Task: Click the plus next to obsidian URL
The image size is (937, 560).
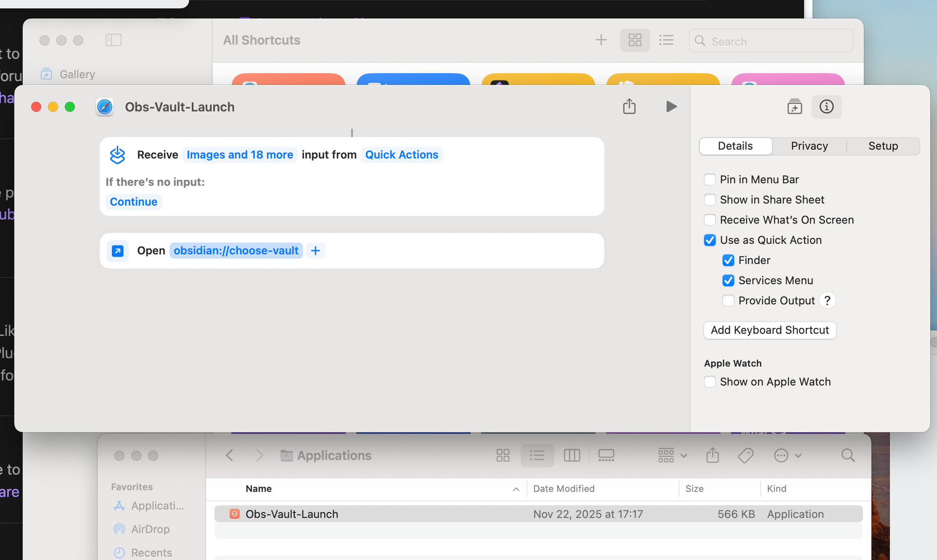Action: point(315,251)
